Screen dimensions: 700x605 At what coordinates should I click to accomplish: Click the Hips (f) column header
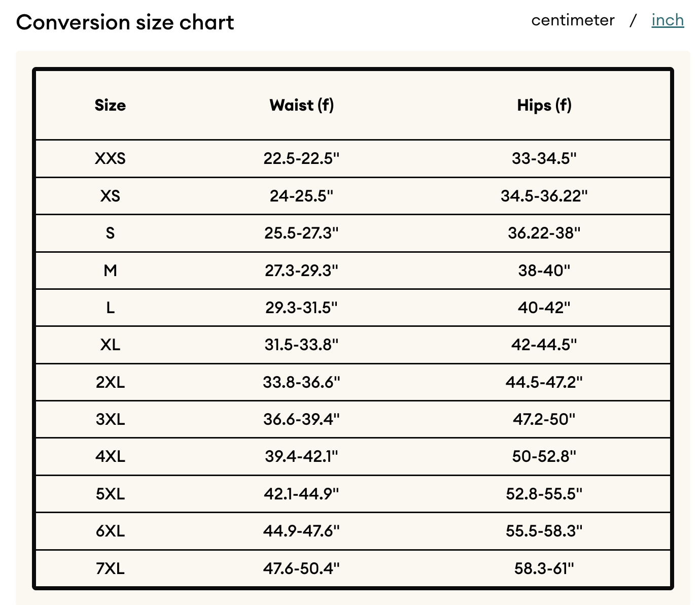pos(544,105)
